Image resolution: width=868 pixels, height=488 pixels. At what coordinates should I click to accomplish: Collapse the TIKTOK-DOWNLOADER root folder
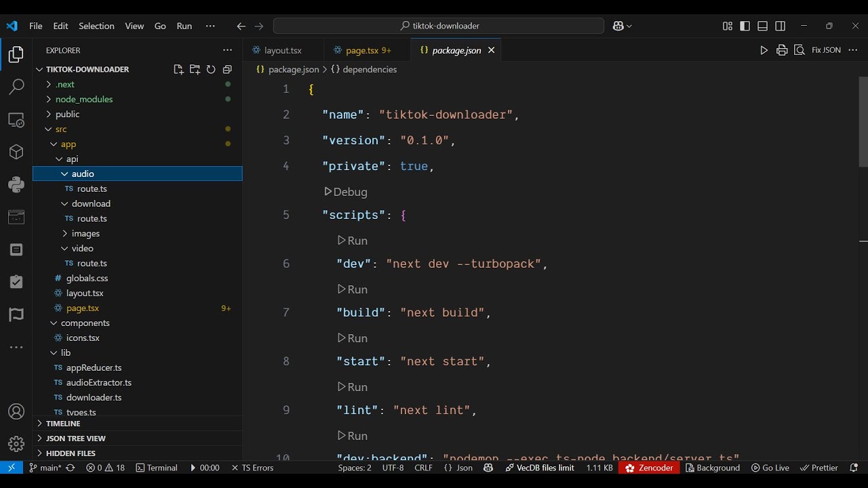[40, 69]
